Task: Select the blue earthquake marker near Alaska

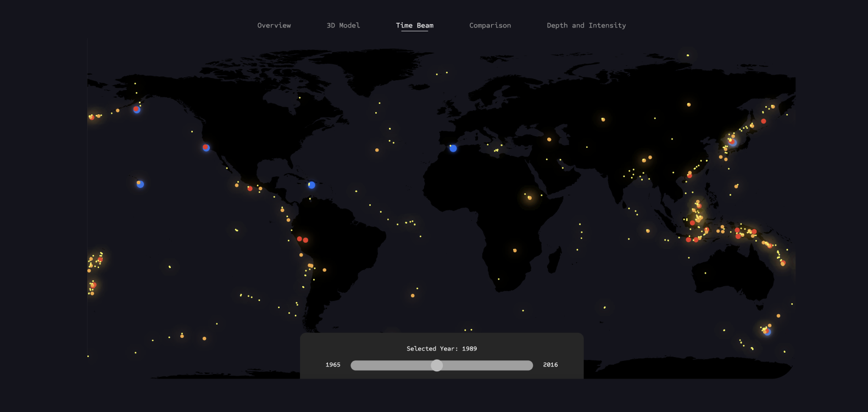Action: point(137,110)
